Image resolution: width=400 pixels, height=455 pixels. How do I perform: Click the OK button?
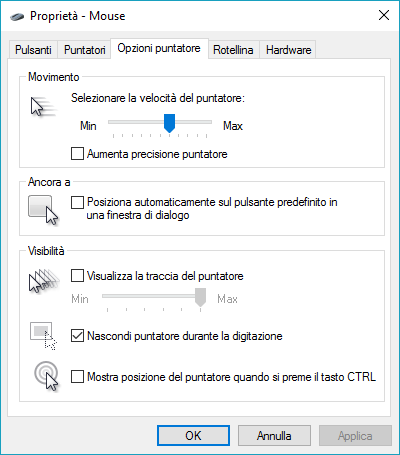(x=193, y=436)
